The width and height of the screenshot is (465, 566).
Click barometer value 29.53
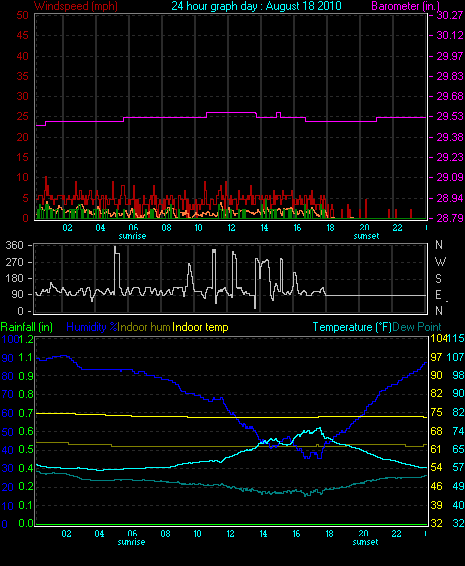tap(450, 117)
